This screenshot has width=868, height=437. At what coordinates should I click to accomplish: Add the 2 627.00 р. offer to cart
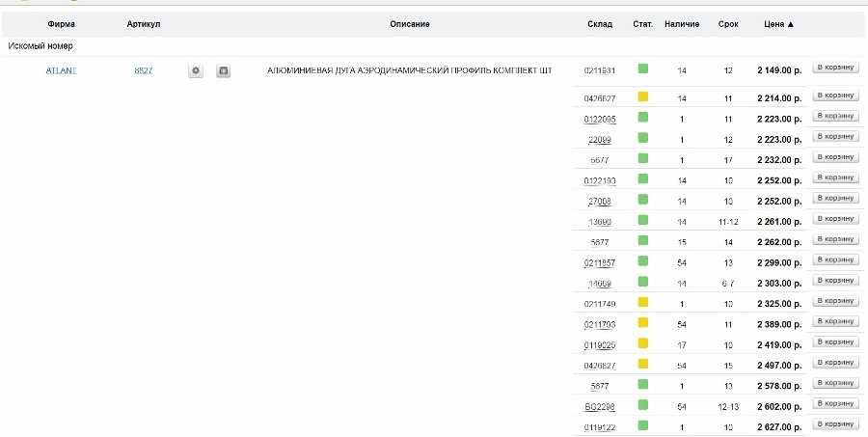coord(834,423)
